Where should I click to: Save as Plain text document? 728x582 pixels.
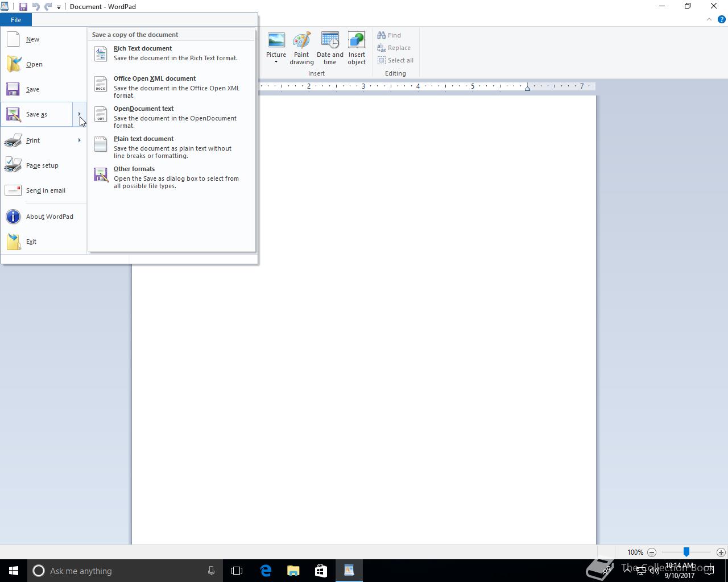pyautogui.click(x=172, y=147)
